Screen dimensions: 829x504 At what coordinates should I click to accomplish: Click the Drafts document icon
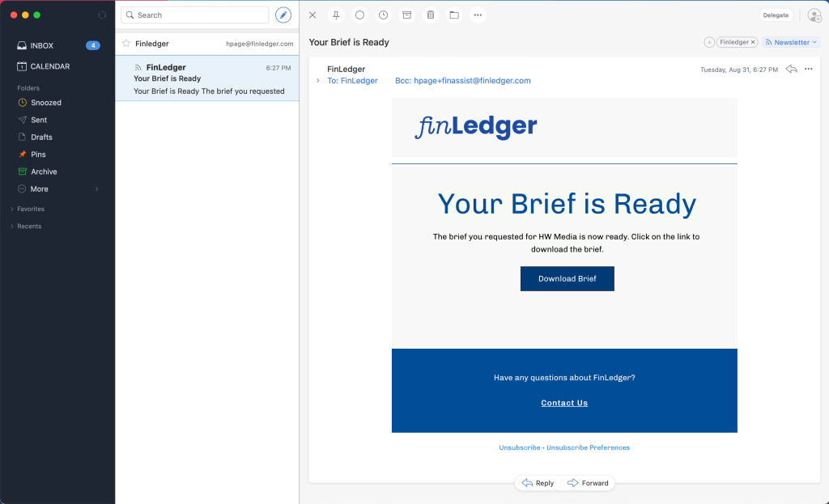(22, 137)
